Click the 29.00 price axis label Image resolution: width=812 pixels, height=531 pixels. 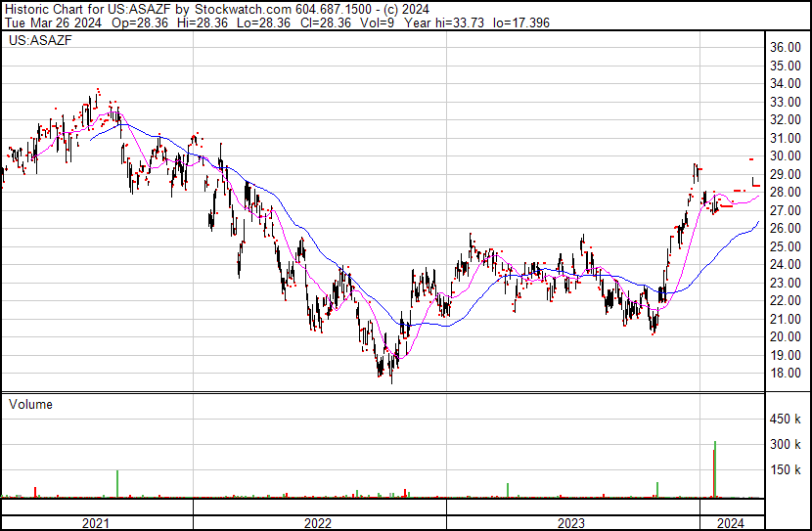pyautogui.click(x=786, y=174)
